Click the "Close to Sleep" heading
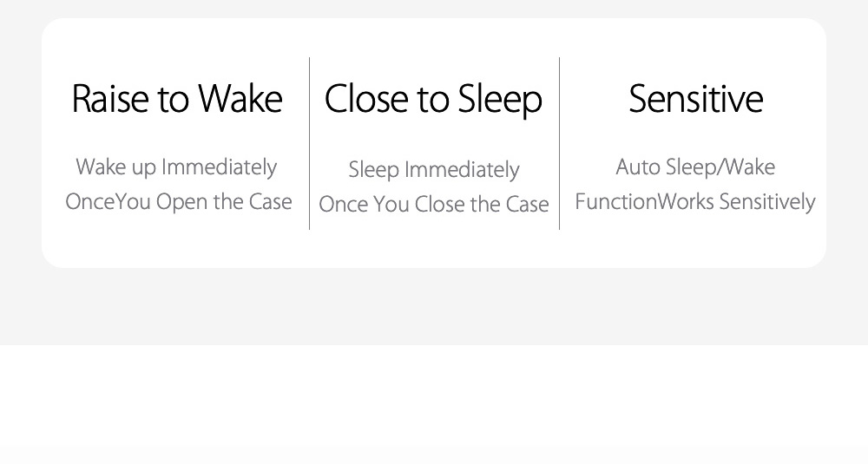868x464 pixels. pos(433,99)
